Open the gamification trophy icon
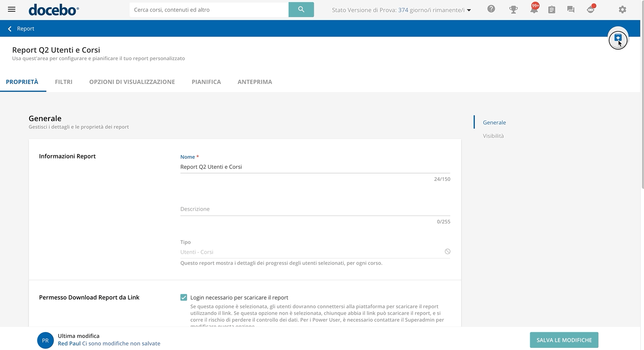This screenshot has height=350, width=644. (x=513, y=9)
